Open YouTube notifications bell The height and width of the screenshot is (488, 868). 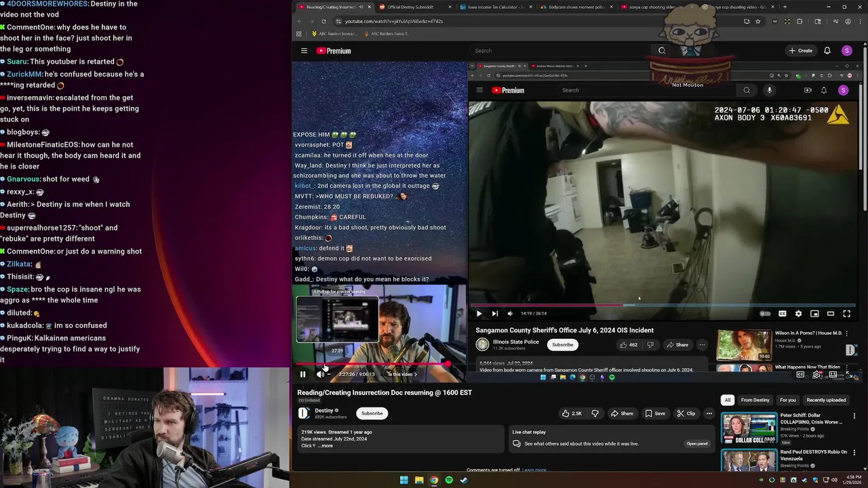tap(827, 51)
